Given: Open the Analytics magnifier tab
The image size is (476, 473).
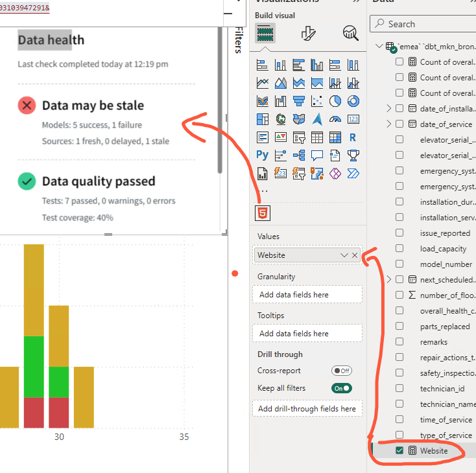Looking at the screenshot, I should 351,33.
